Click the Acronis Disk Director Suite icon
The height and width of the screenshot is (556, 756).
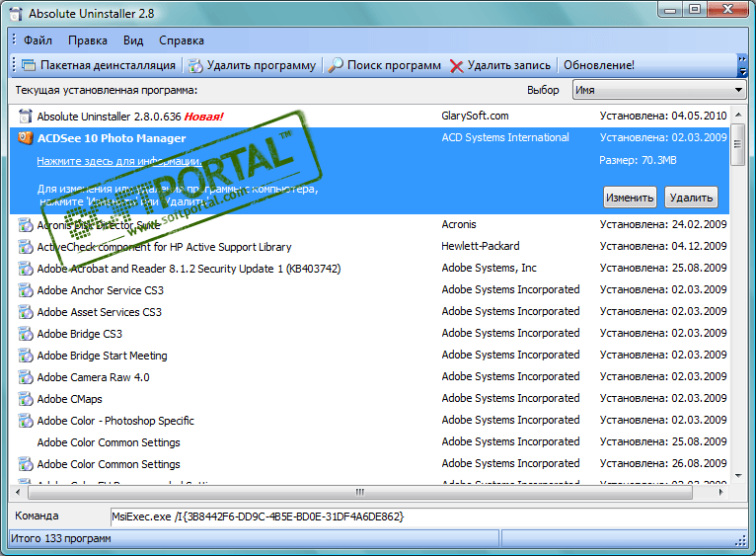[x=25, y=225]
